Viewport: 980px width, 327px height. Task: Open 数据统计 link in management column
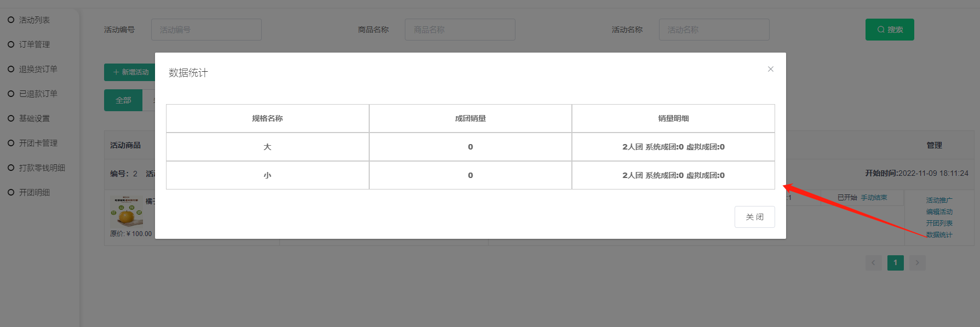(x=939, y=235)
